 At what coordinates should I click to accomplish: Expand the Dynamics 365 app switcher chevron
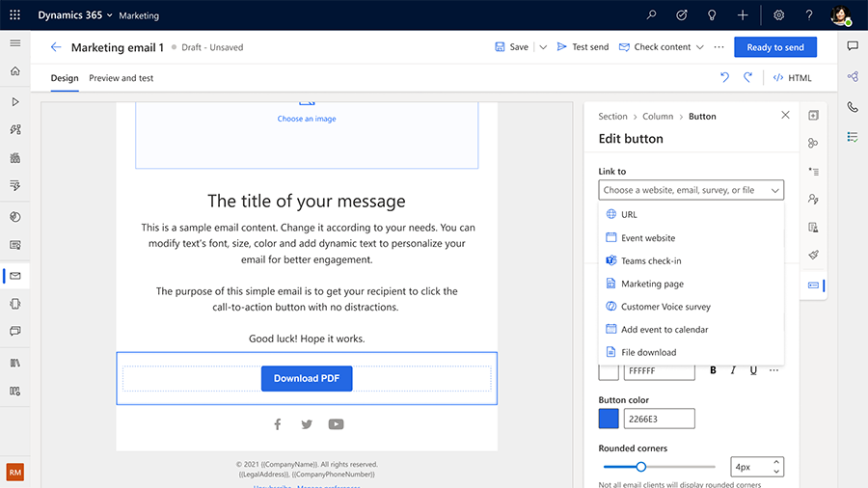pos(109,15)
